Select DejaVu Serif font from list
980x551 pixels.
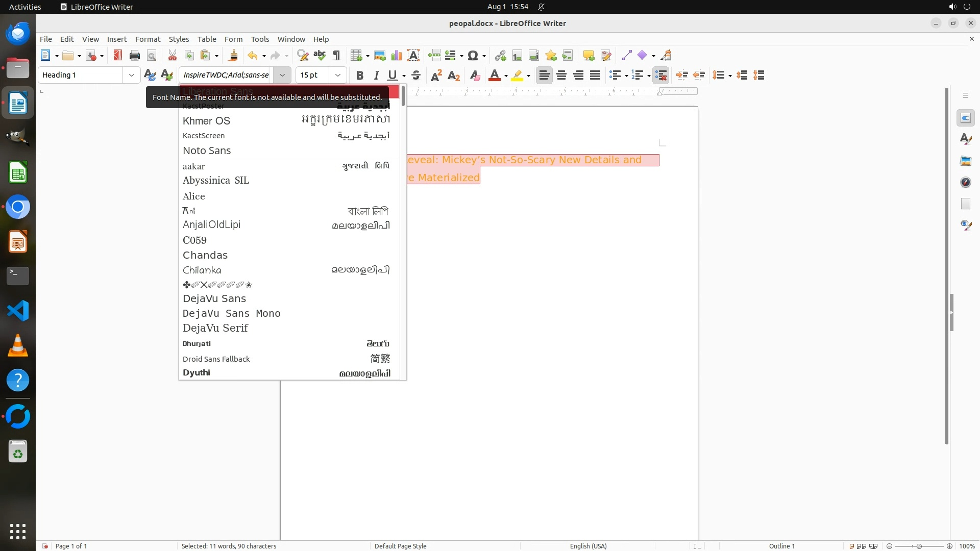point(215,328)
